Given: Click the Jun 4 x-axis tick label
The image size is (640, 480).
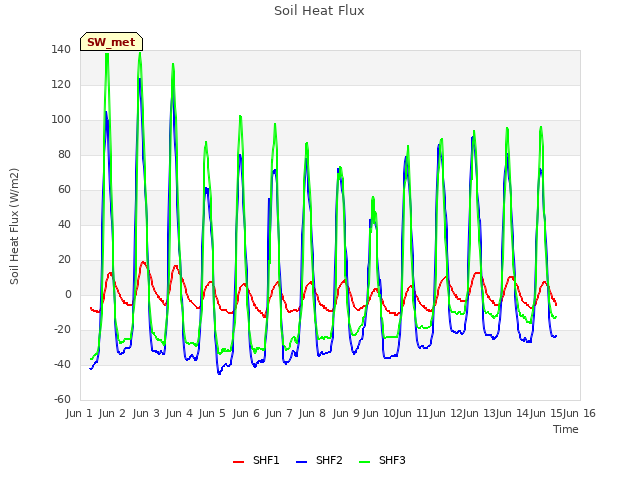Looking at the screenshot, I should coord(179,413).
